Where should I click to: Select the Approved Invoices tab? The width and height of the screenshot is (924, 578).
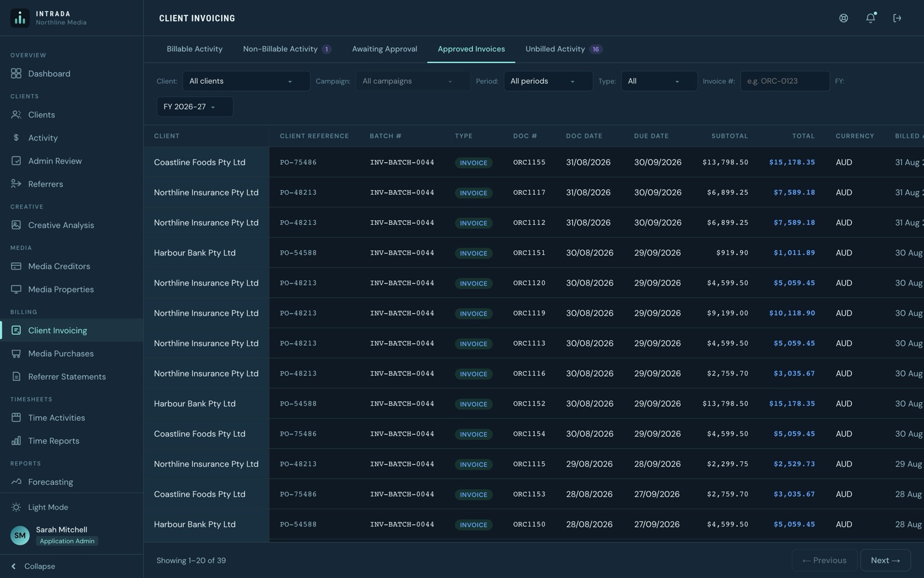pyautogui.click(x=471, y=49)
